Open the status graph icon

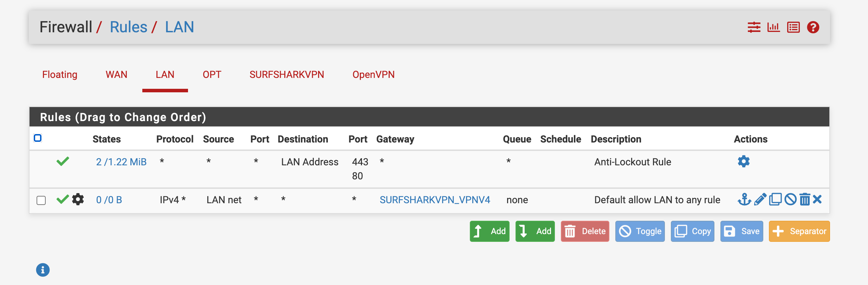(773, 27)
